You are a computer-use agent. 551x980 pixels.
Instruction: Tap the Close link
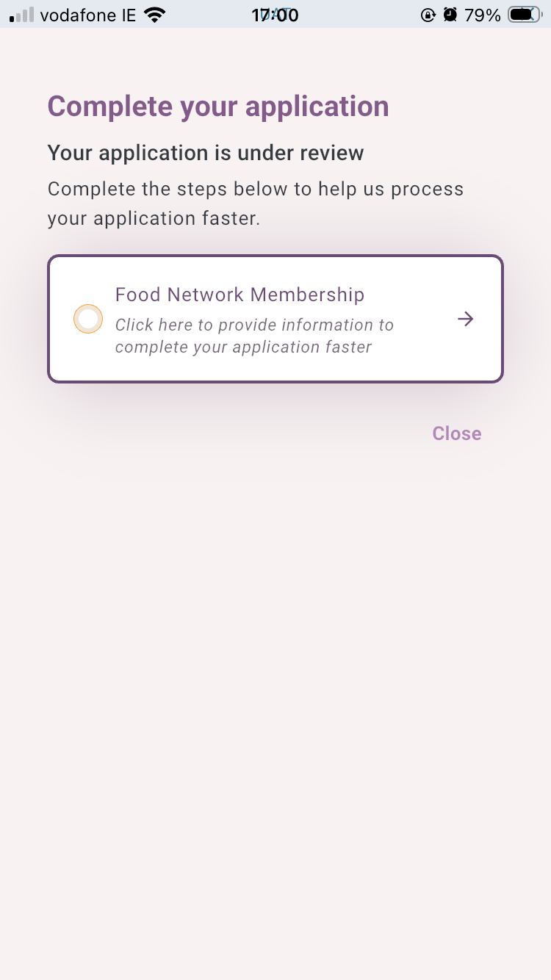click(x=457, y=433)
